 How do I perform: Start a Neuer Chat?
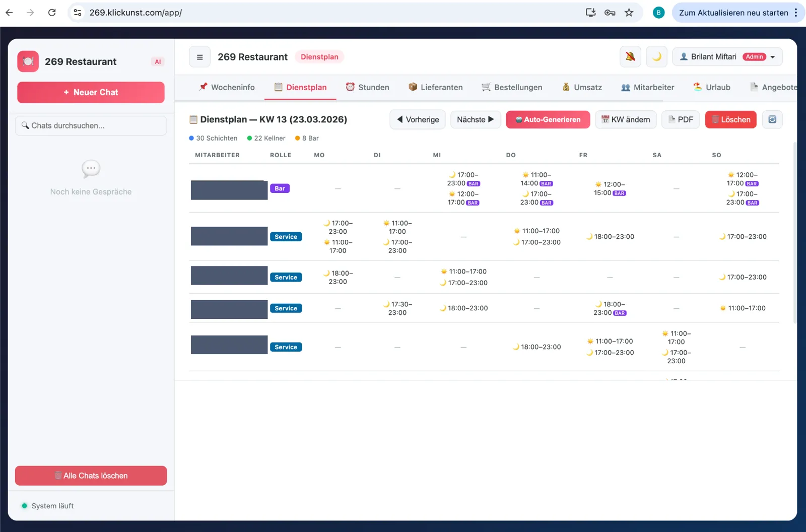click(91, 92)
